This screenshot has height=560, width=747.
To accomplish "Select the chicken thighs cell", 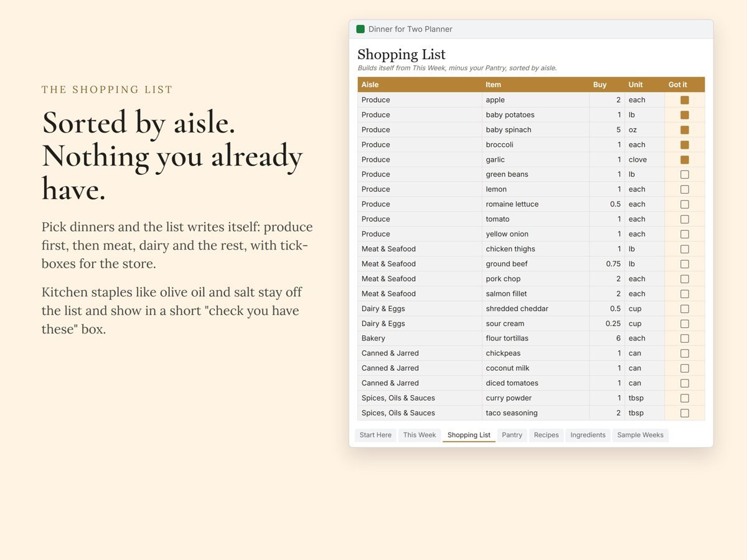I will coord(535,250).
